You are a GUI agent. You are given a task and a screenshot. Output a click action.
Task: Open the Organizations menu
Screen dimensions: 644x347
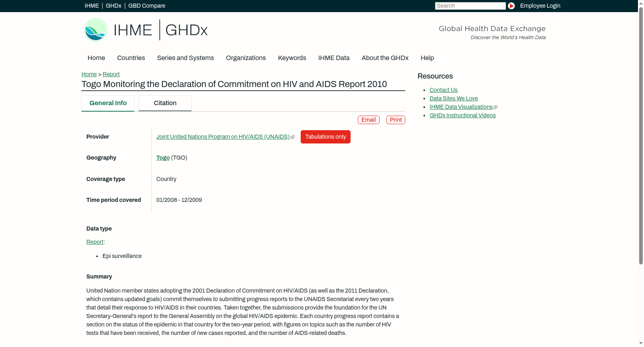point(246,58)
